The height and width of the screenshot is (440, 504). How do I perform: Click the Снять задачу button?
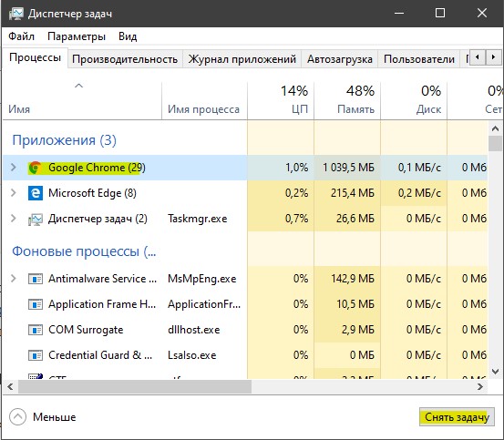point(457,417)
